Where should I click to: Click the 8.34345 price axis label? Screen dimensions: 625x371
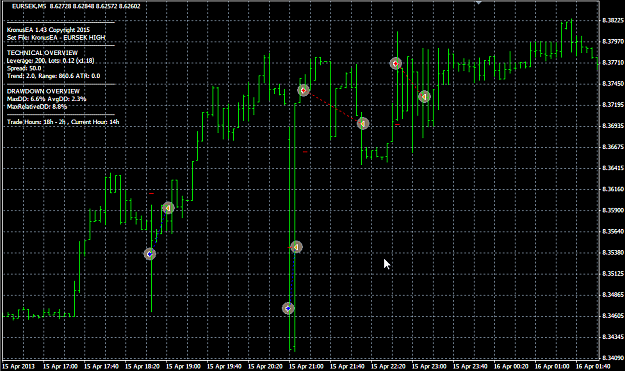pos(613,337)
